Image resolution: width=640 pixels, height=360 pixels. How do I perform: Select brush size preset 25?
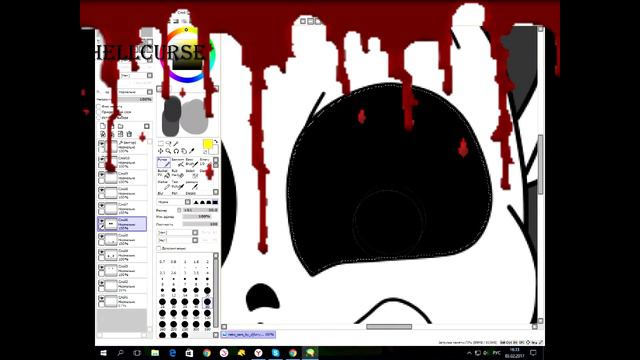[162, 302]
